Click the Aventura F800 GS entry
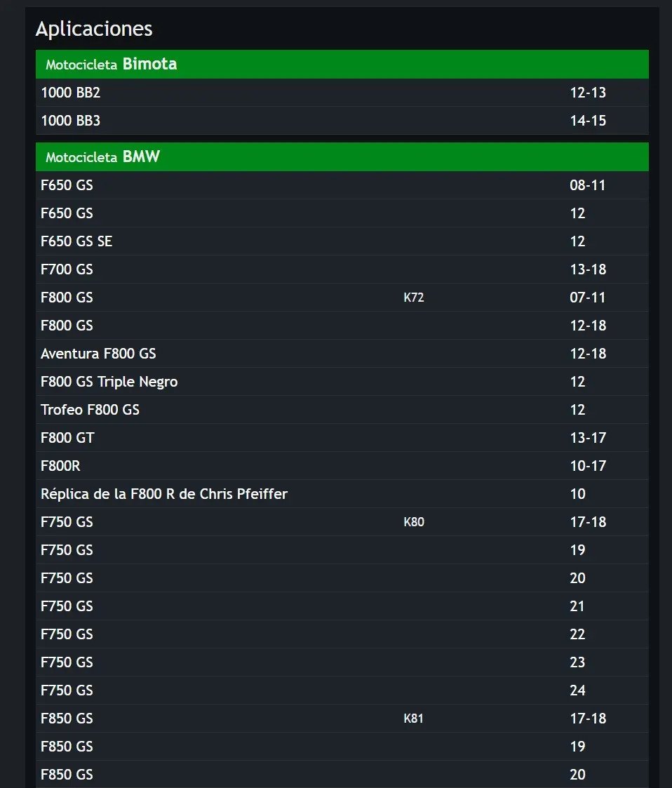Viewport: 672px width, 788px height. click(342, 354)
